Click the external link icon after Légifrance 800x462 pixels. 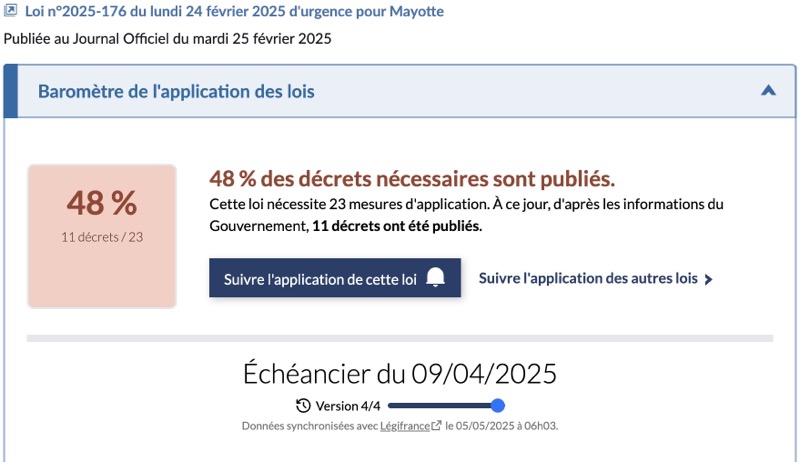[436, 426]
